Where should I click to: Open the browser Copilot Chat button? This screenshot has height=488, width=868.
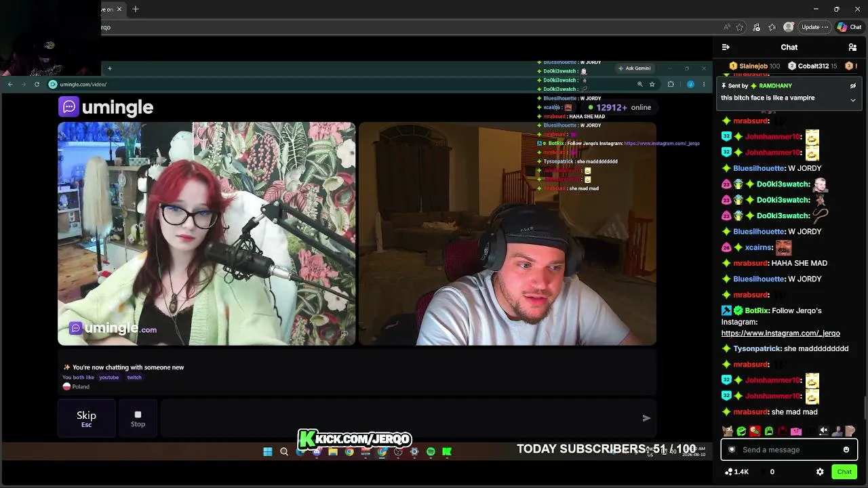(x=849, y=27)
